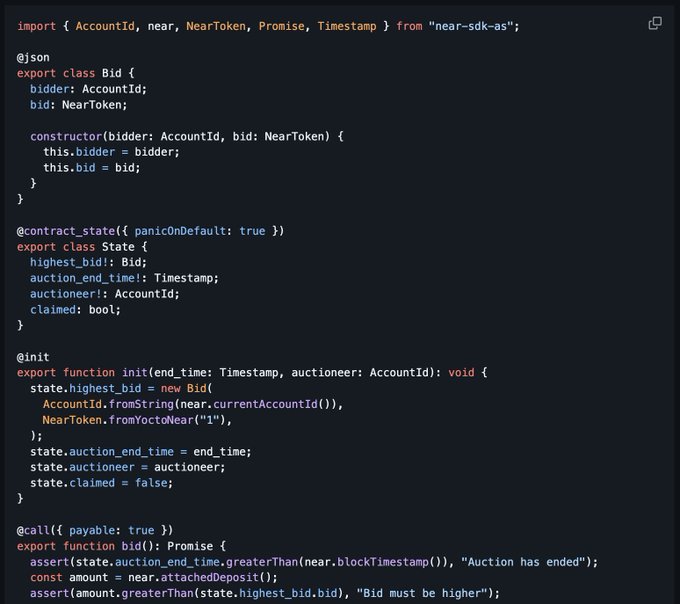The image size is (680, 604).
Task: Click "export class State {" line
Action: click(x=82, y=247)
